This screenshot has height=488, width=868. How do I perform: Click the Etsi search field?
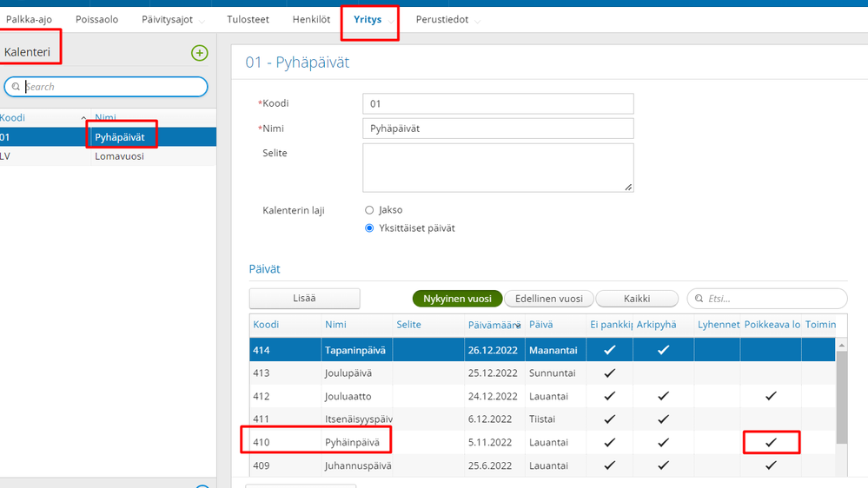(767, 299)
